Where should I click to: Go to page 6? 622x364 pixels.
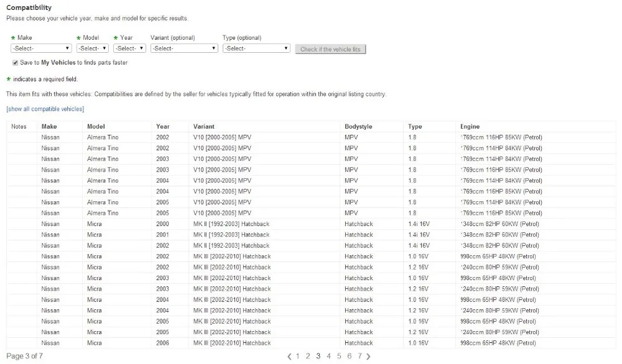[x=350, y=356]
